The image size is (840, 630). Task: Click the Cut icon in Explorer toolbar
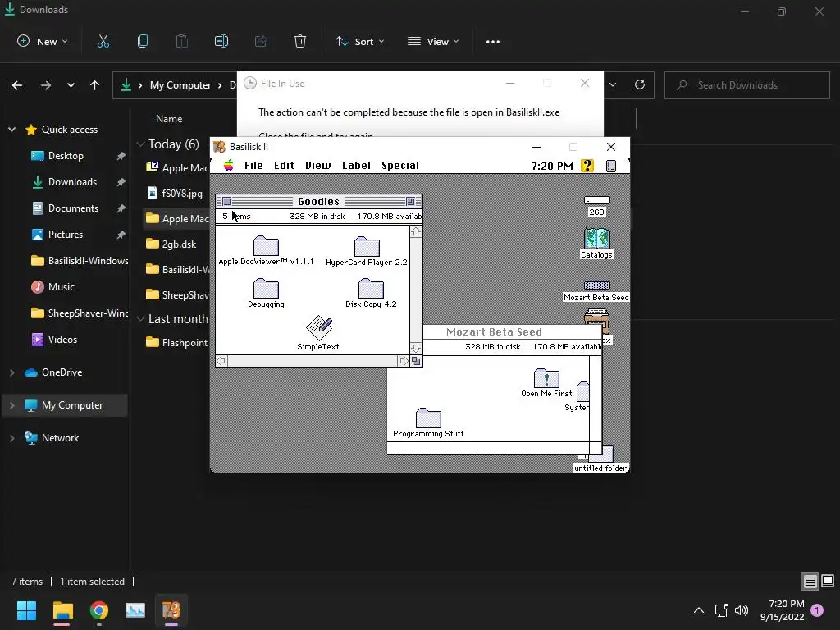[x=103, y=41]
